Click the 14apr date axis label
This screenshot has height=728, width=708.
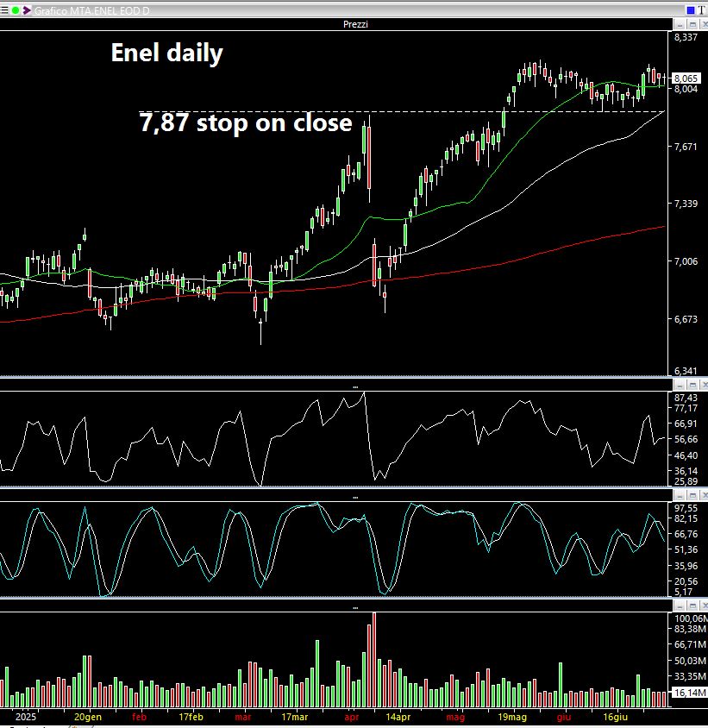coord(398,717)
